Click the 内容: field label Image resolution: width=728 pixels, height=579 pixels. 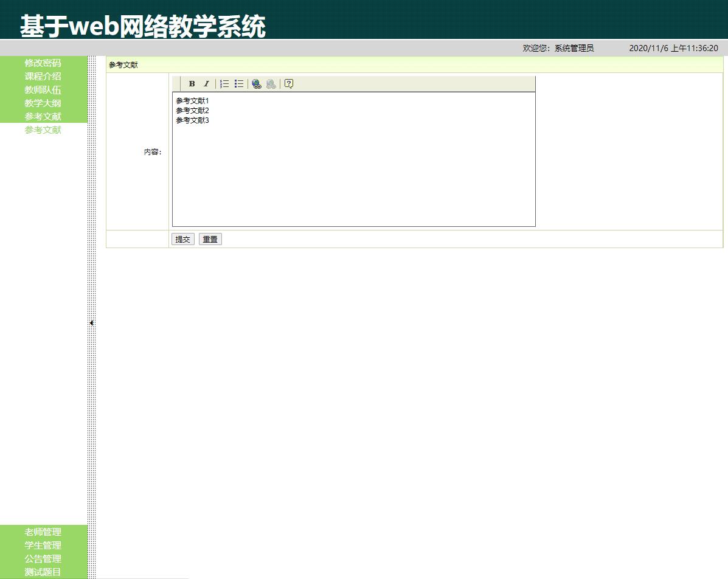tap(153, 152)
